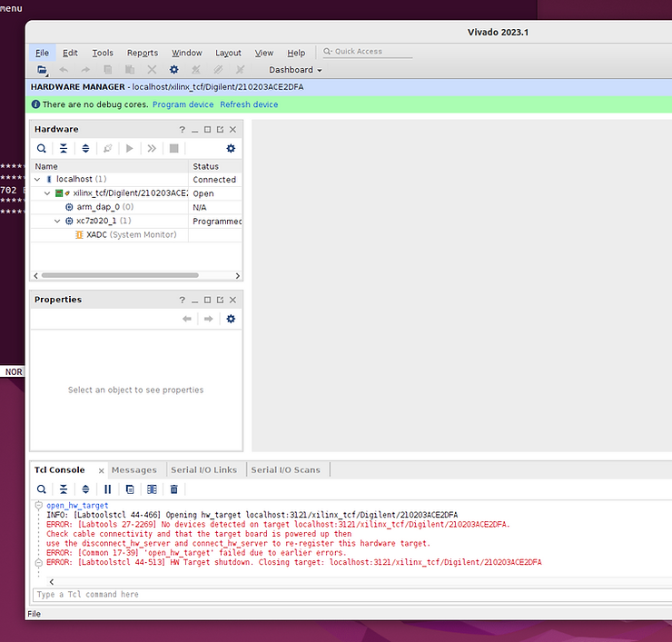672x642 pixels.
Task: Click the paste icon in main toolbar
Action: [x=130, y=69]
